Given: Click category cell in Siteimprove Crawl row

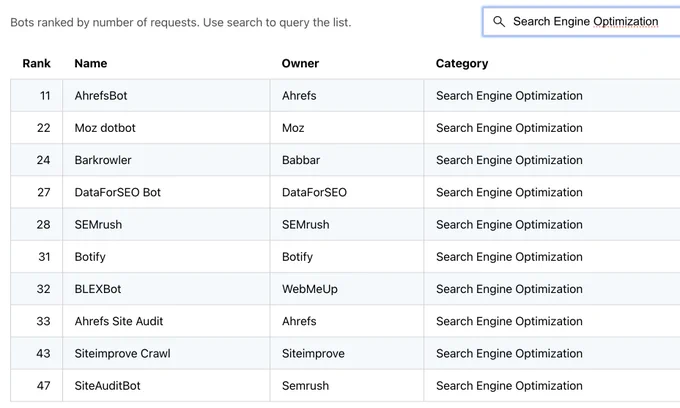Looking at the screenshot, I should coord(552,353).
